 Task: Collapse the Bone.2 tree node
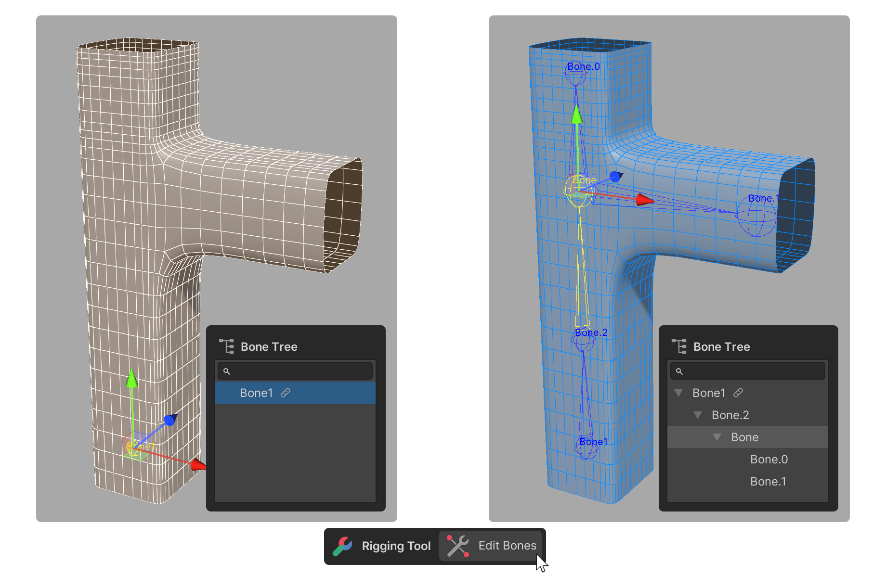tap(698, 415)
